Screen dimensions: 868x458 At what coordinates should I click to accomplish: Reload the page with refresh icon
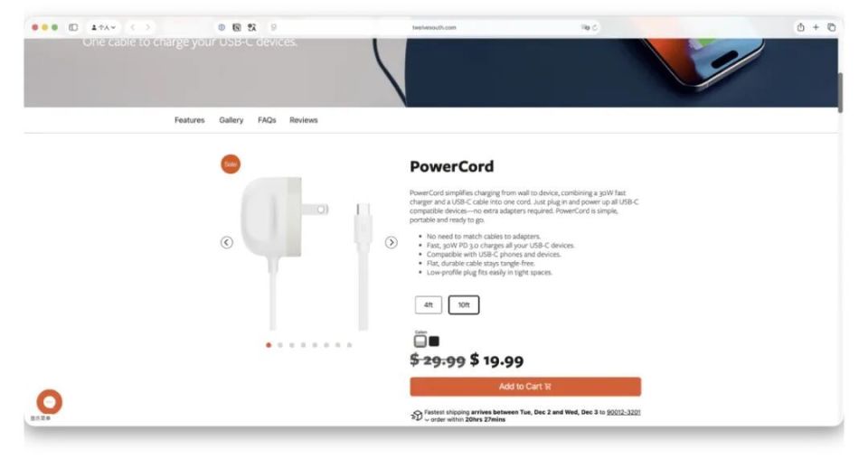coord(595,27)
